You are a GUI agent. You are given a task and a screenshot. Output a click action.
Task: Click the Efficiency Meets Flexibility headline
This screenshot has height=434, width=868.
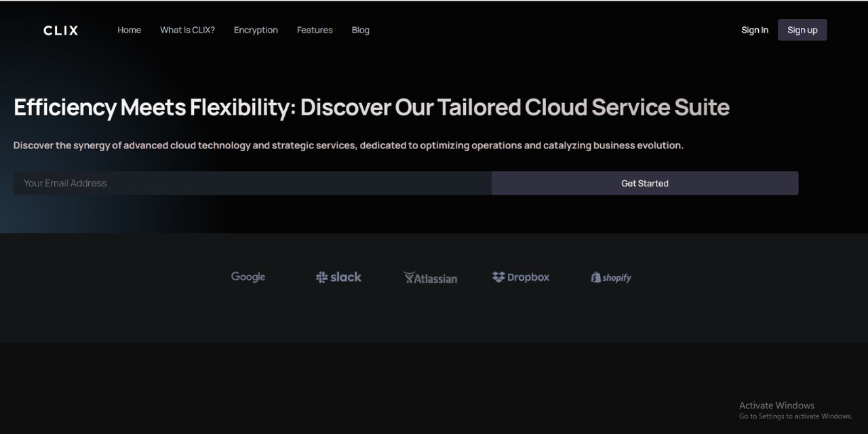point(371,107)
